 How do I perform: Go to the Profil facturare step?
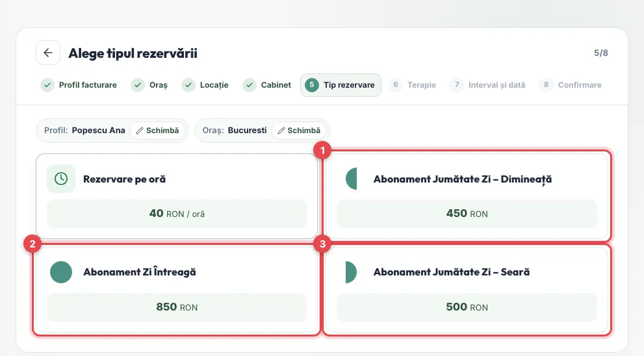point(79,85)
